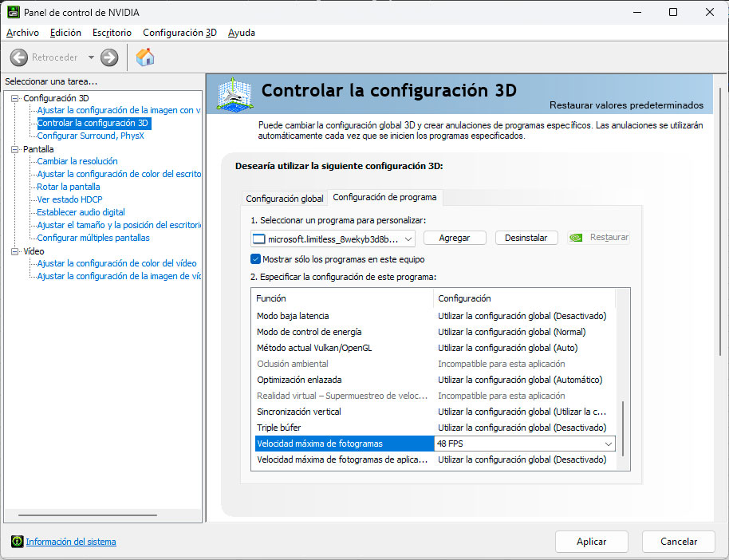This screenshot has height=560, width=729.
Task: Open Ajustar la configuración de color del vídeo
Action: pos(116,263)
